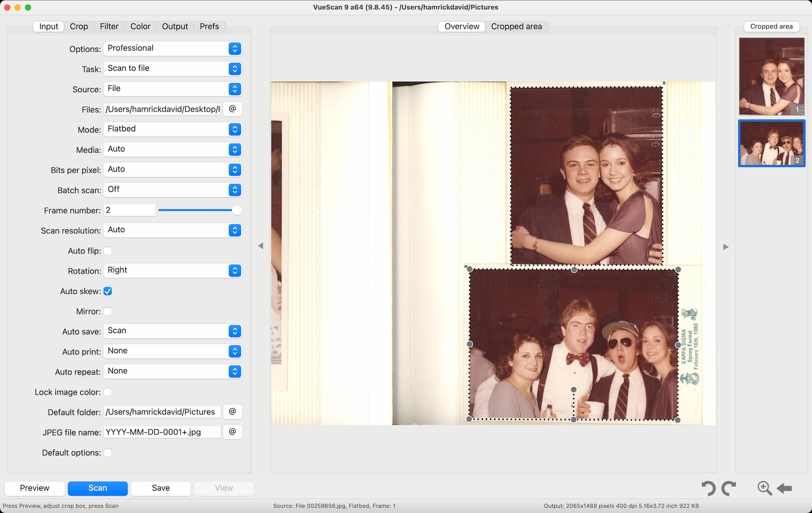Viewport: 812px width, 513px height.
Task: Click the Cropped area button above thumbnails
Action: point(772,26)
